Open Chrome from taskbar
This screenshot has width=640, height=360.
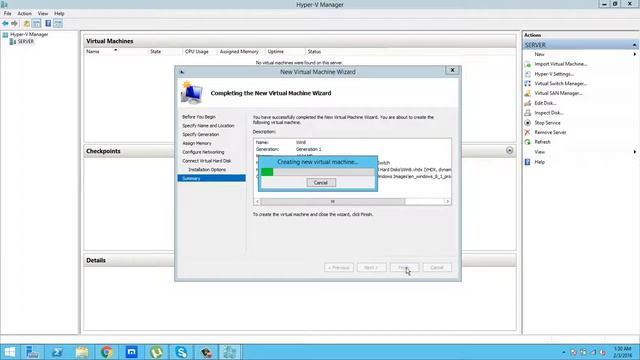107,352
